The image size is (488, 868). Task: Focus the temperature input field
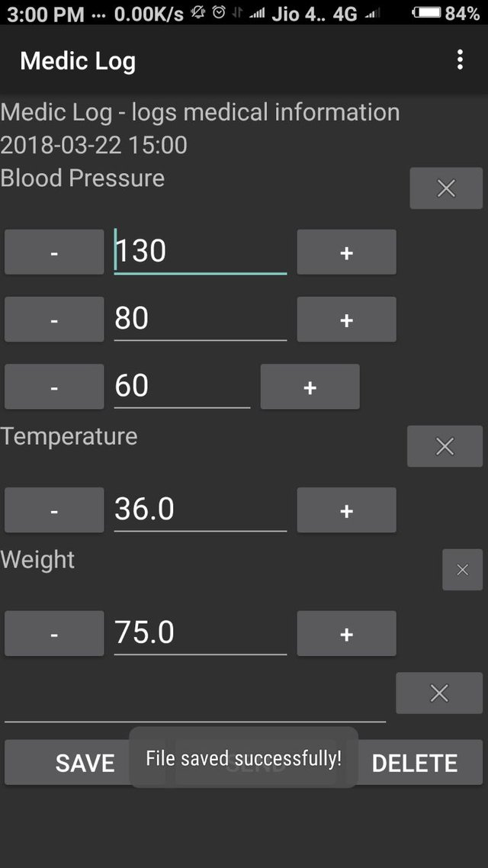[x=200, y=510]
